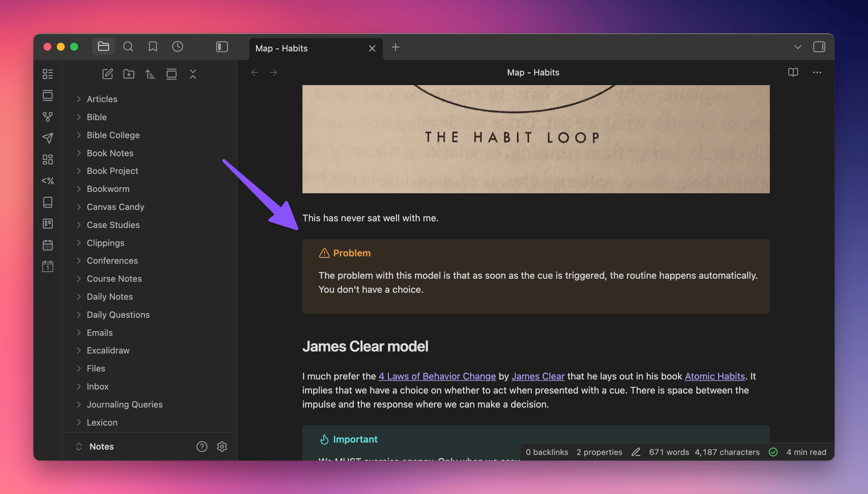Select the Map - Habits tab
Viewport: 868px width, 494px height.
click(x=281, y=48)
